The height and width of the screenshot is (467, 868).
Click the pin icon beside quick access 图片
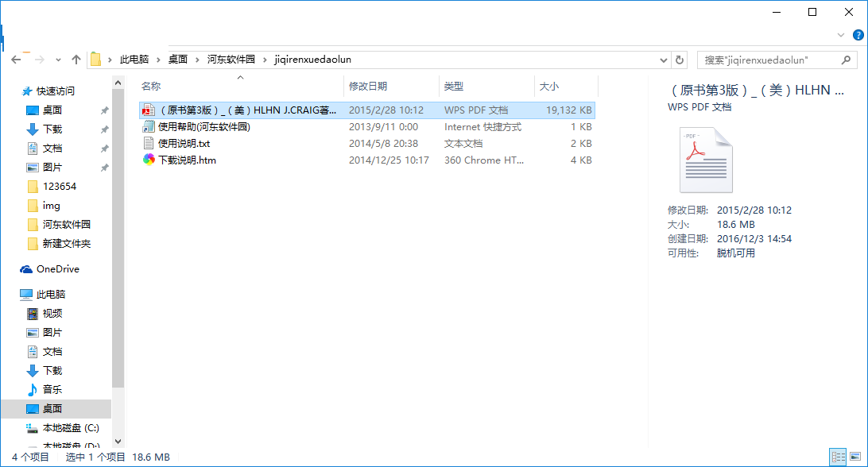click(104, 168)
